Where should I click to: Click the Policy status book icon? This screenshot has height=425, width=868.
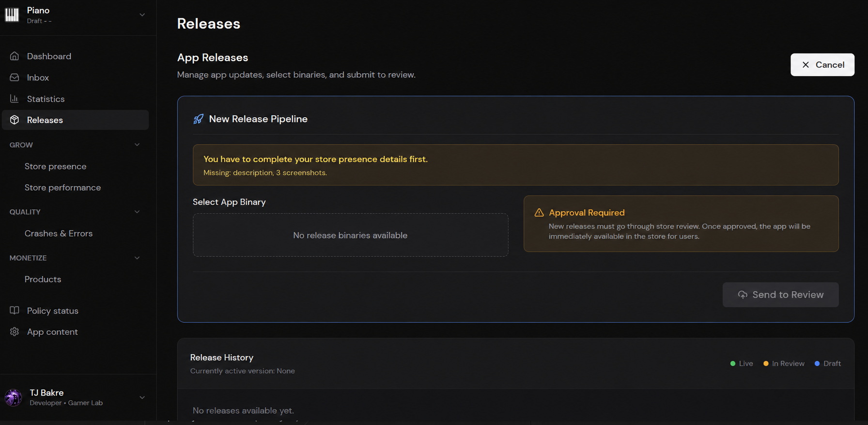[x=15, y=310]
